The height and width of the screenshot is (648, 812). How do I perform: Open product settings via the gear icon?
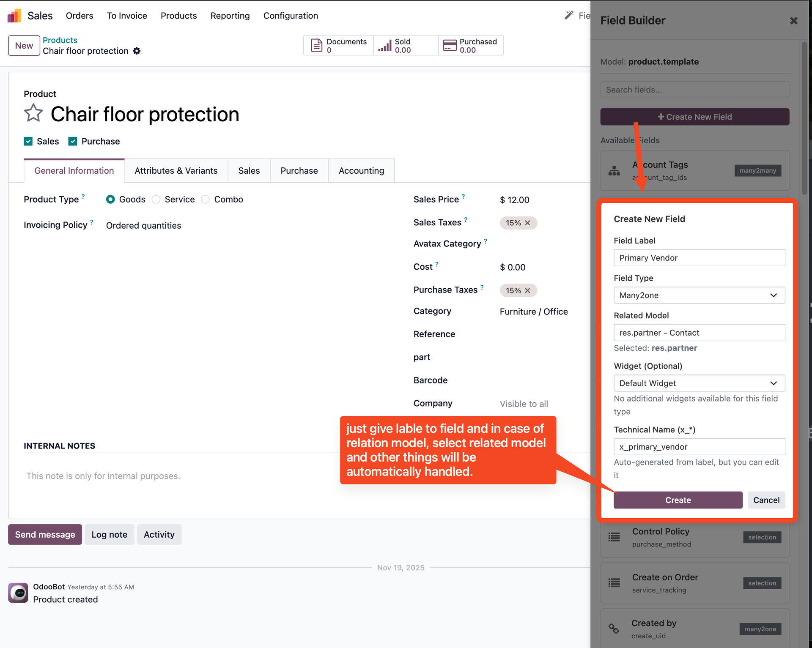click(137, 51)
